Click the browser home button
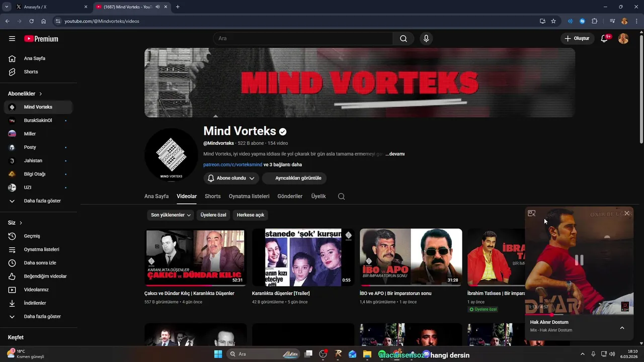644x362 pixels. click(x=44, y=21)
